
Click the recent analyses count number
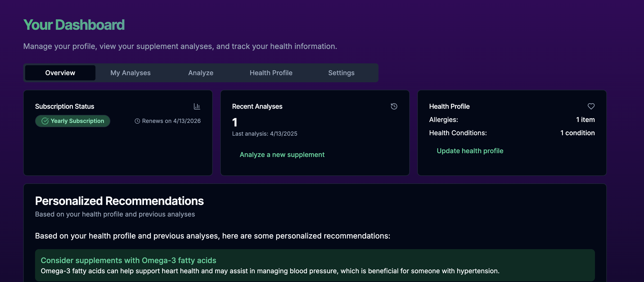234,122
